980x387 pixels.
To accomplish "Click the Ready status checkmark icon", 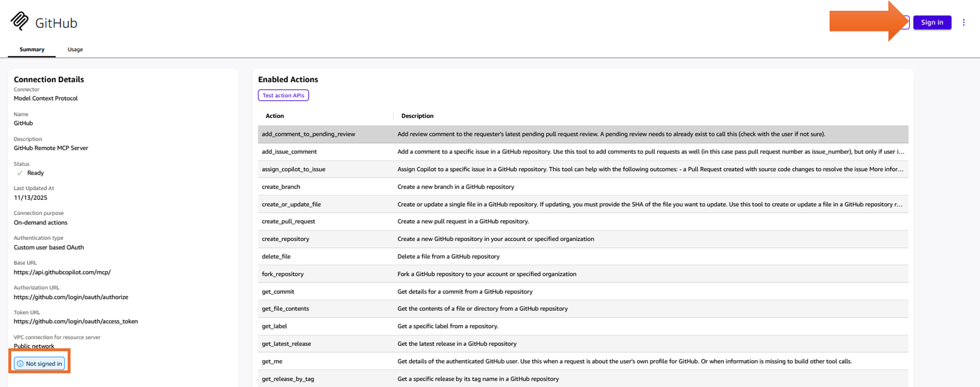I will pyautogui.click(x=20, y=173).
